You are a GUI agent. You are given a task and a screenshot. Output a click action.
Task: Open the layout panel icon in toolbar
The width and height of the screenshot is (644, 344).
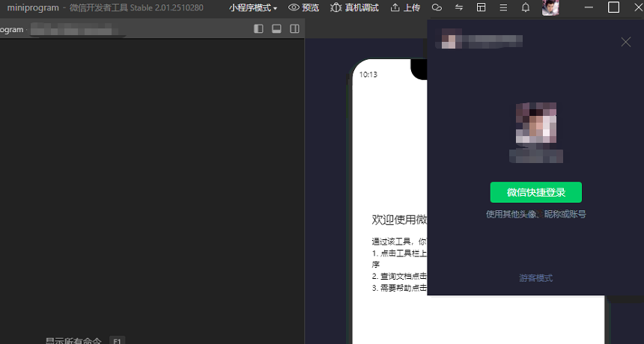481,7
